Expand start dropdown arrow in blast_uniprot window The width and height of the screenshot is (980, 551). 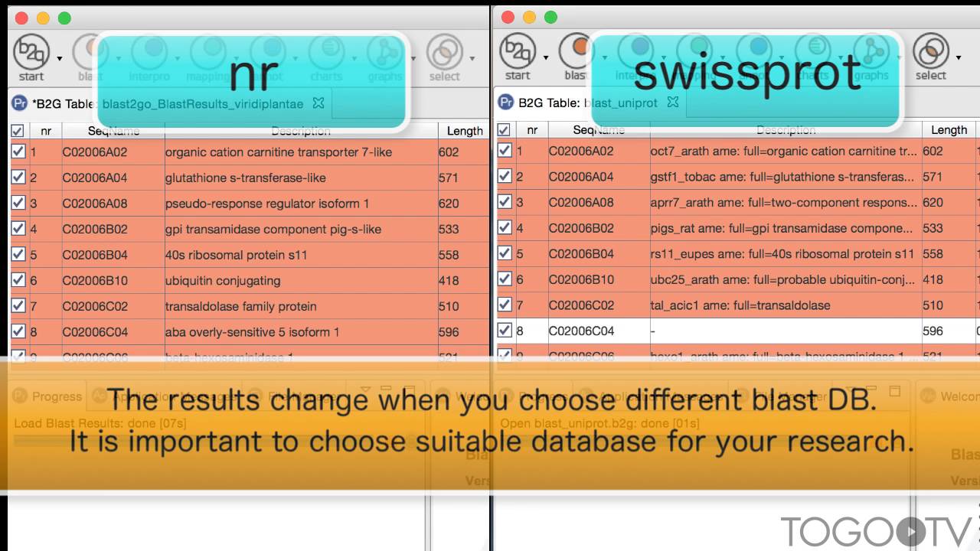tap(546, 57)
